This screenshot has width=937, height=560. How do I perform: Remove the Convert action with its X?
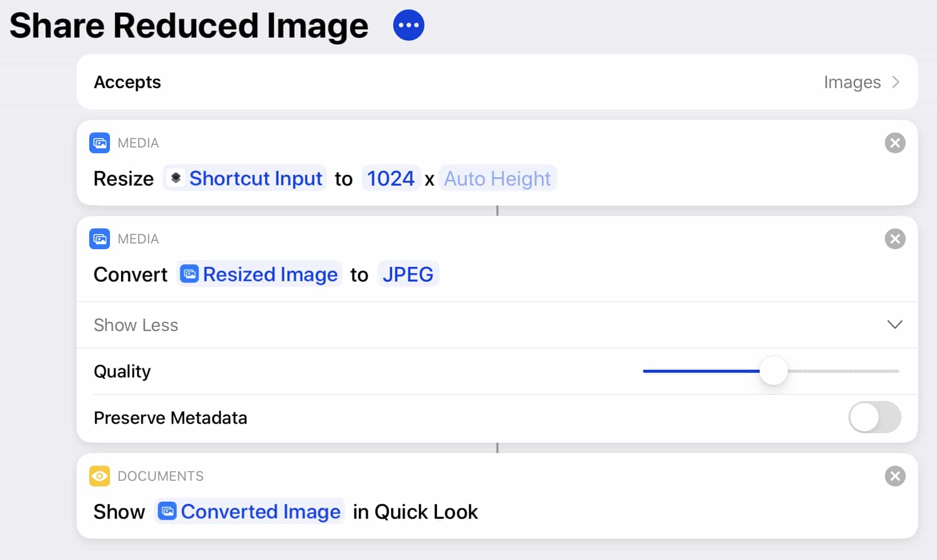[895, 239]
